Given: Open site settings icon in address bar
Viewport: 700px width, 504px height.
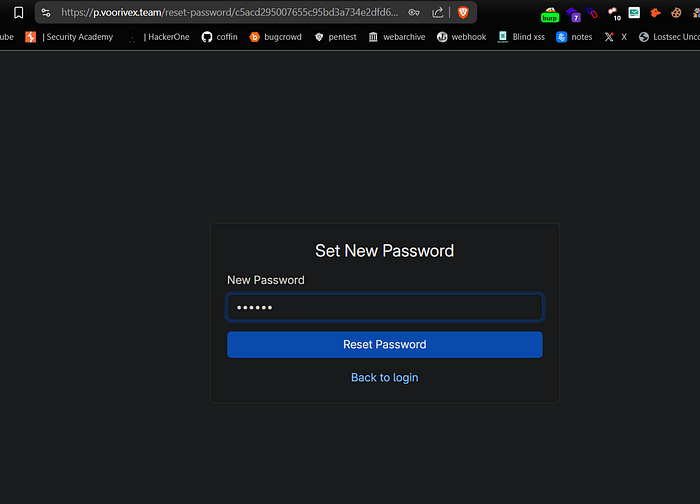Looking at the screenshot, I should [46, 13].
